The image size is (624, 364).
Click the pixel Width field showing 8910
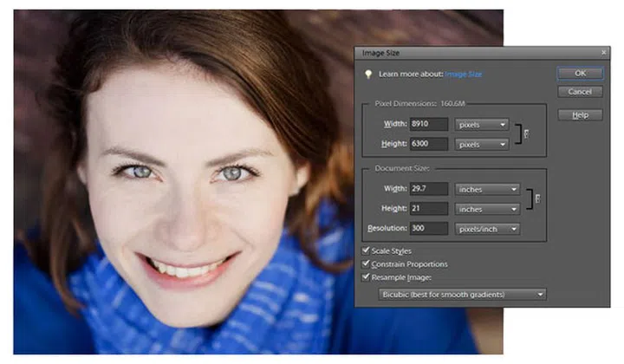tap(429, 125)
